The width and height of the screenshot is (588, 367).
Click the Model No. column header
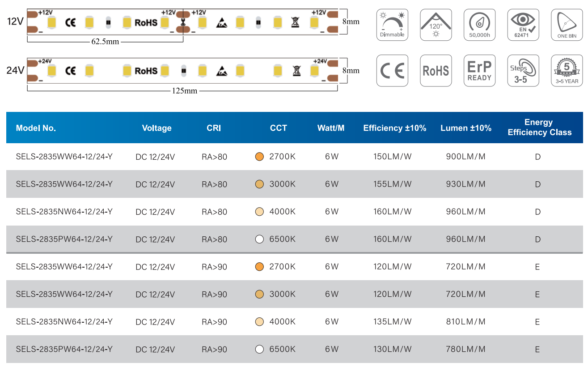tap(36, 128)
